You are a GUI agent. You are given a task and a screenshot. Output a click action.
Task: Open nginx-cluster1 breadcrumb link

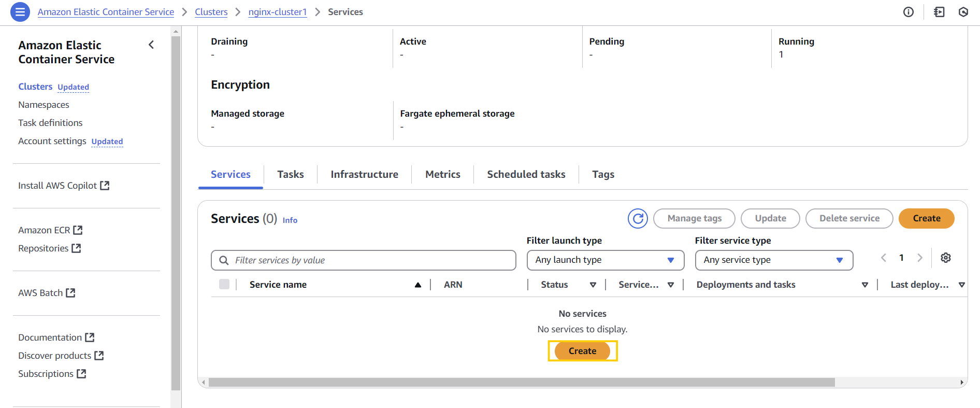(x=277, y=12)
